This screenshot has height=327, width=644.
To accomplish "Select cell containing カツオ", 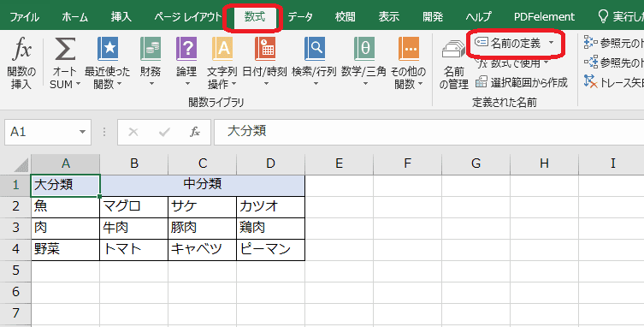I will pos(270,207).
